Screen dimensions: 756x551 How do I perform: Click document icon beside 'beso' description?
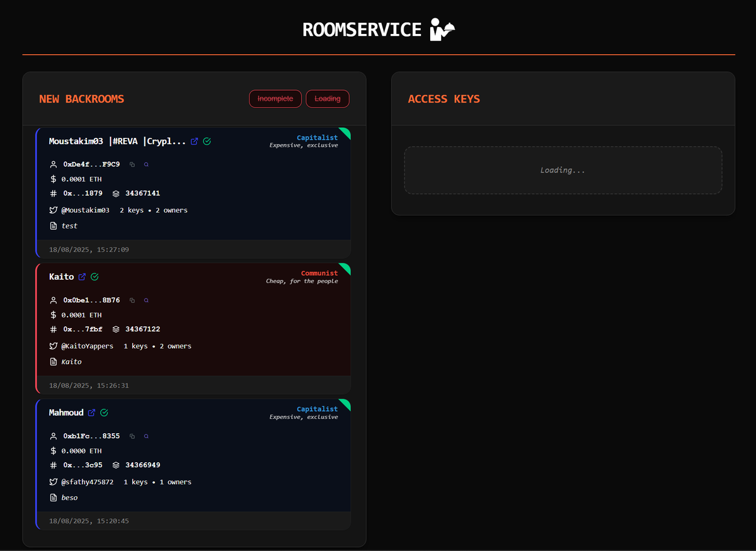(x=54, y=497)
